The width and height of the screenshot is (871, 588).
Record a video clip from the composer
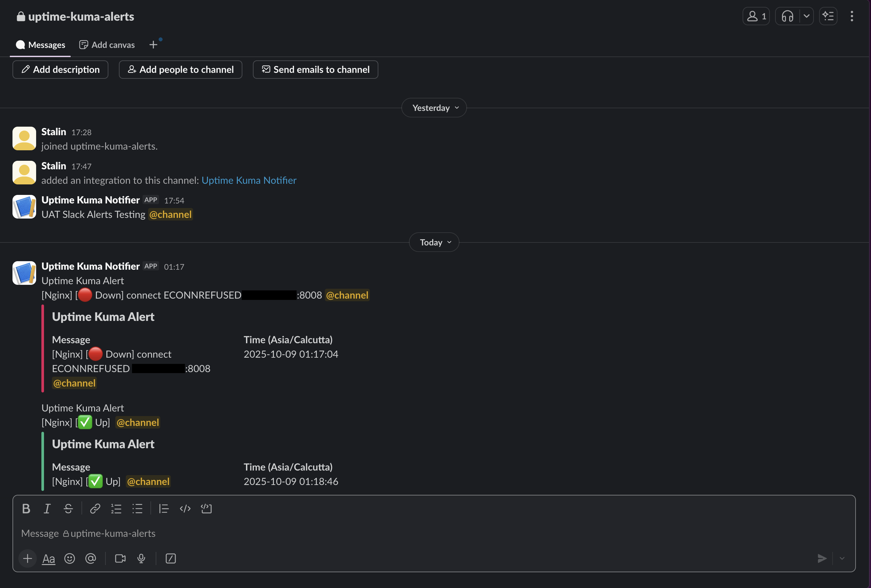click(120, 558)
